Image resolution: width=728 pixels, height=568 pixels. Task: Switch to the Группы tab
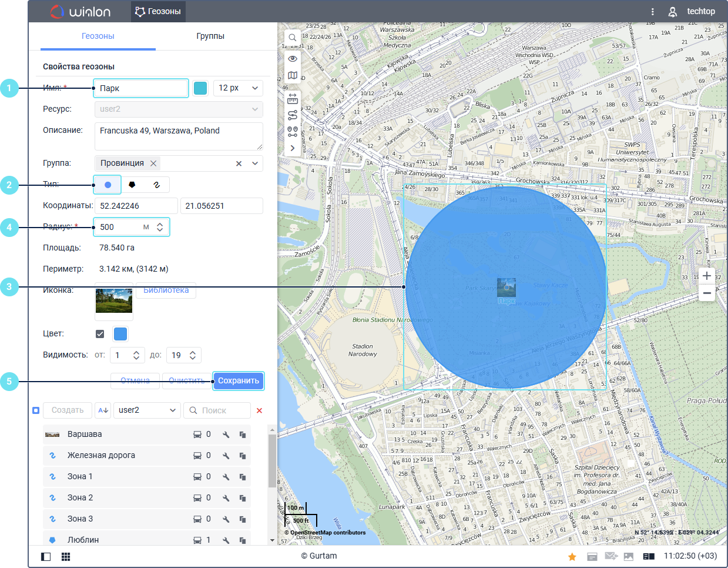(210, 36)
